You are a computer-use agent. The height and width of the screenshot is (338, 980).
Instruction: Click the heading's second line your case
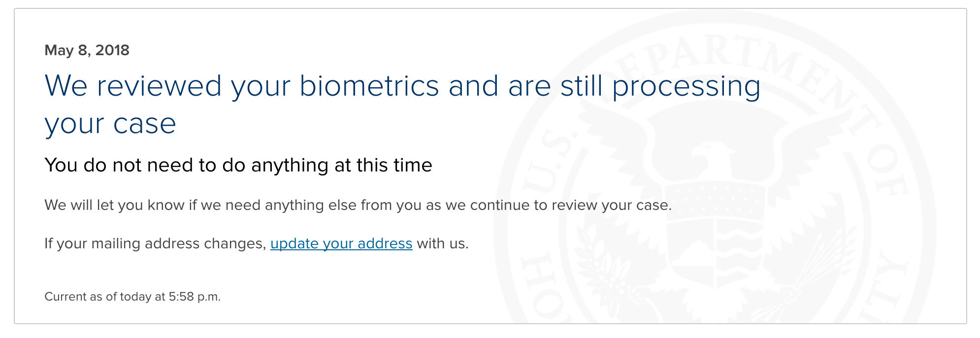110,124
